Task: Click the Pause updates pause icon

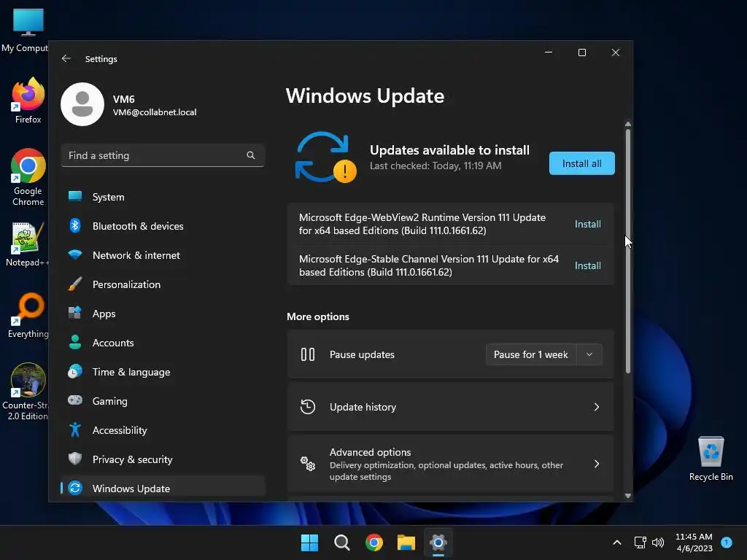Action: [x=308, y=354]
